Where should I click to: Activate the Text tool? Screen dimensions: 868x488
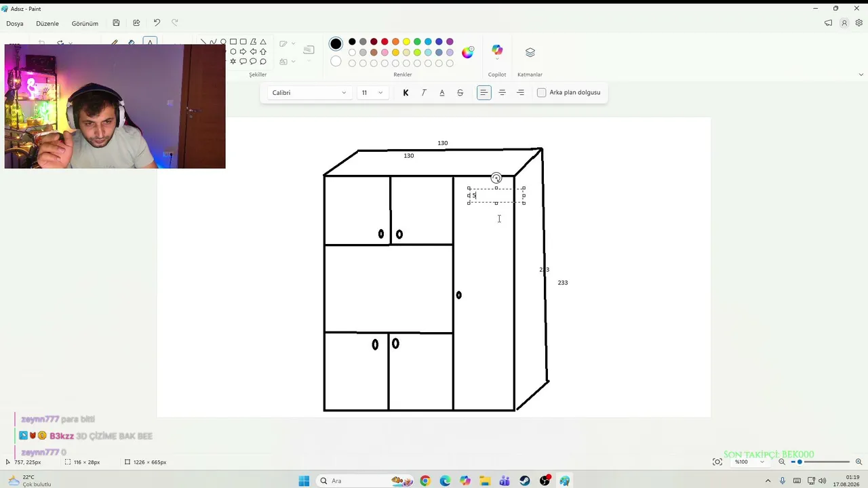click(x=150, y=41)
